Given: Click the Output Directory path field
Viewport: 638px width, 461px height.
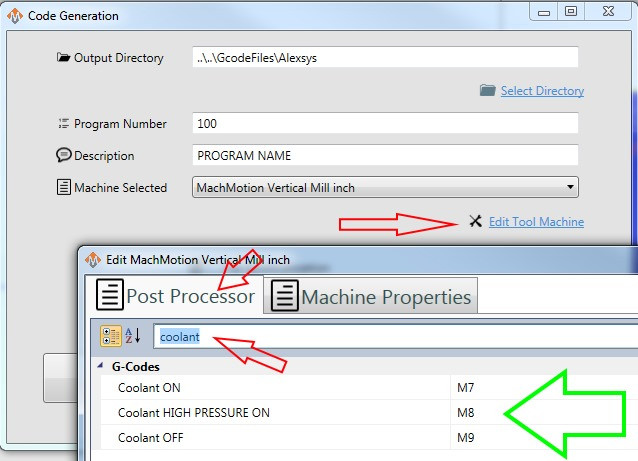Looking at the screenshot, I should coord(385,58).
